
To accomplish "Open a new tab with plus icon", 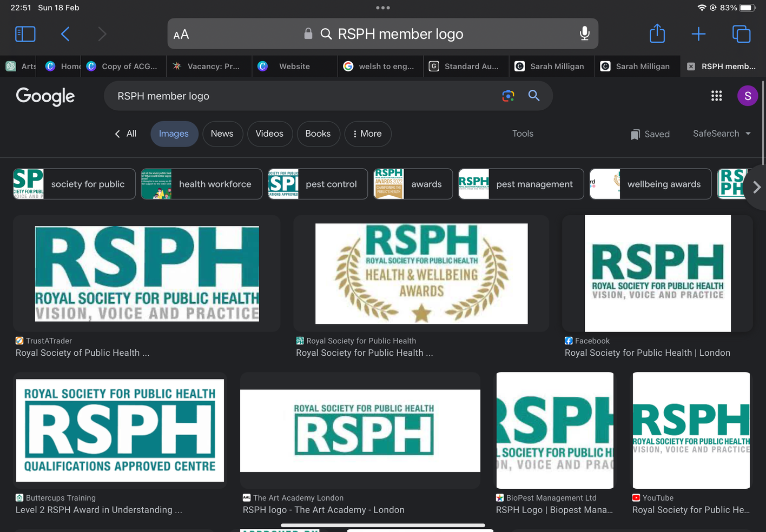I will [698, 34].
